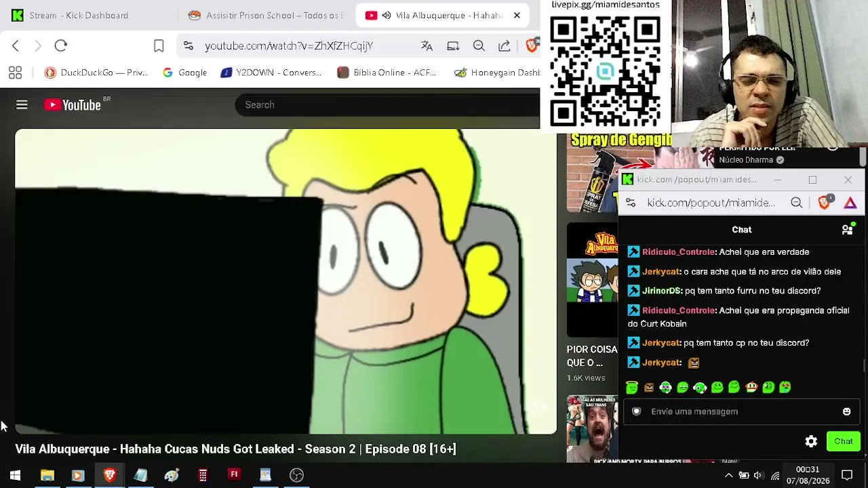This screenshot has width=868, height=488.
Task: Reload the YouTube page
Action: [61, 45]
